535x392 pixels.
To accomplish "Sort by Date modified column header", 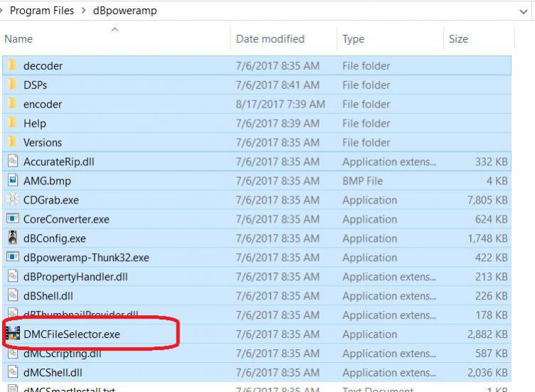I will (270, 39).
